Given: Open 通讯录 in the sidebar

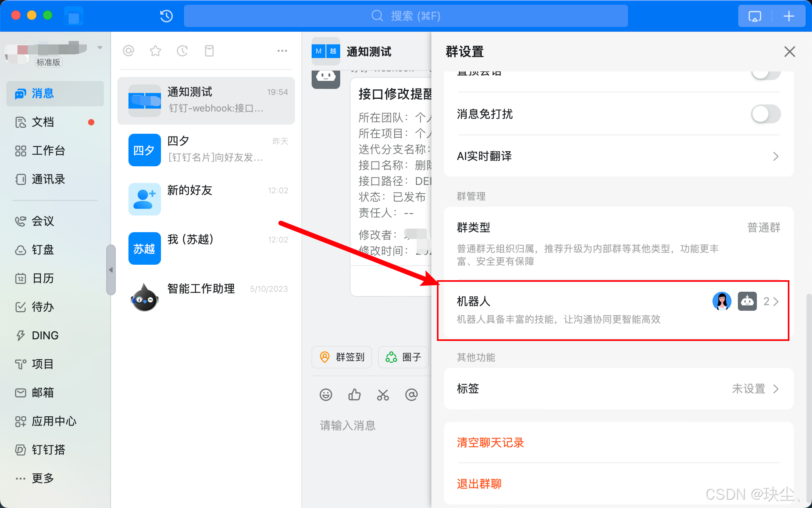Looking at the screenshot, I should tap(55, 179).
